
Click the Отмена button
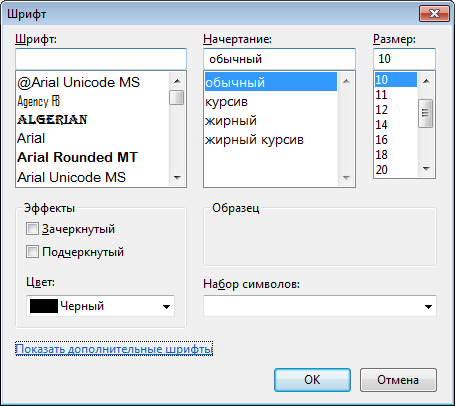(398, 380)
